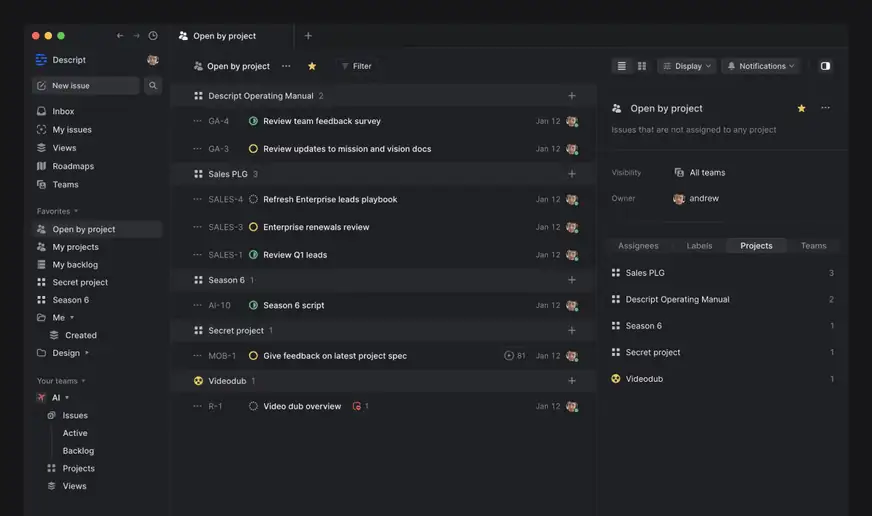Change status icon of Season 6 script
Image resolution: width=872 pixels, height=516 pixels.
pos(253,305)
